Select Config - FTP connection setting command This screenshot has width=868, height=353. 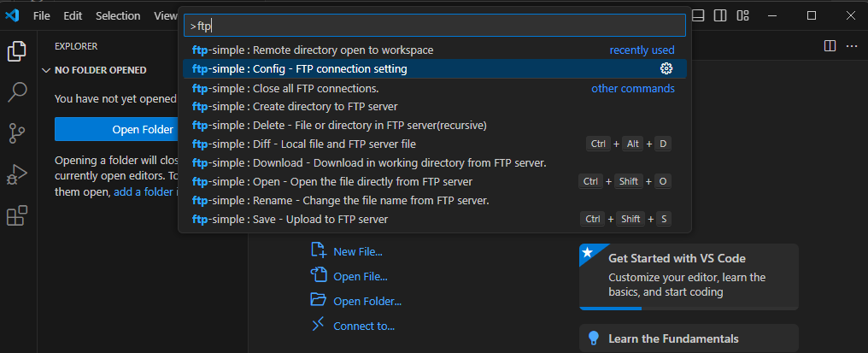[x=435, y=68]
